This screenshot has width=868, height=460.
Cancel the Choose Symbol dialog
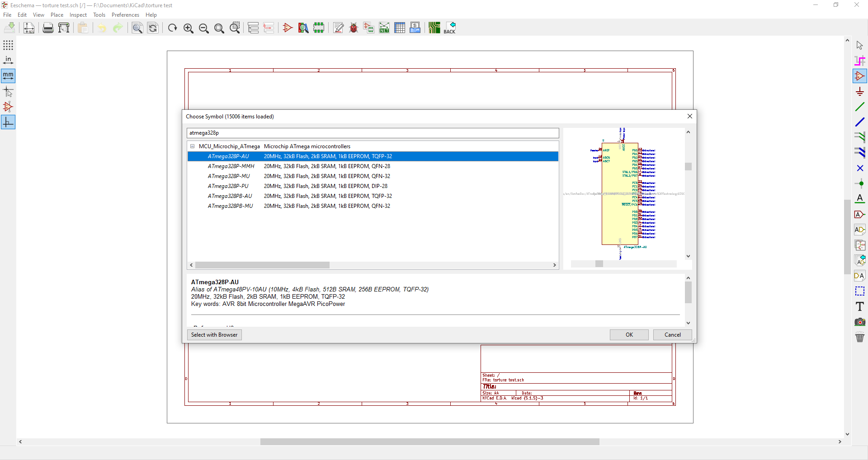click(x=673, y=335)
